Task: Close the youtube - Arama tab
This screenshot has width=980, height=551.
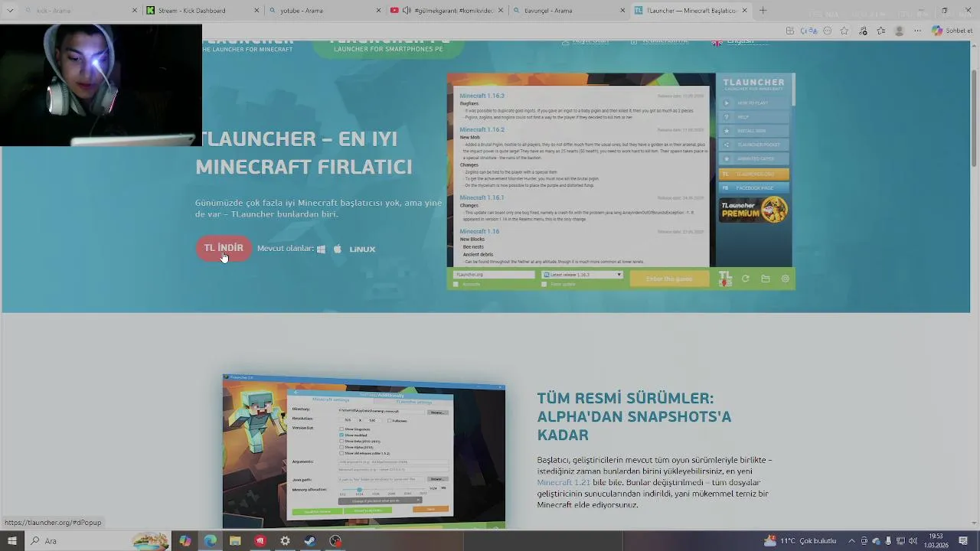Action: click(378, 11)
